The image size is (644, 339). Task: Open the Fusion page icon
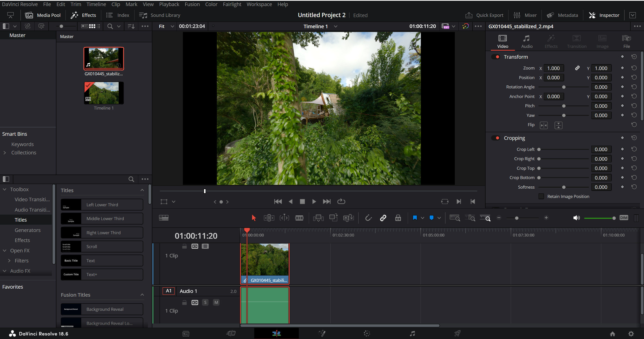coord(322,333)
